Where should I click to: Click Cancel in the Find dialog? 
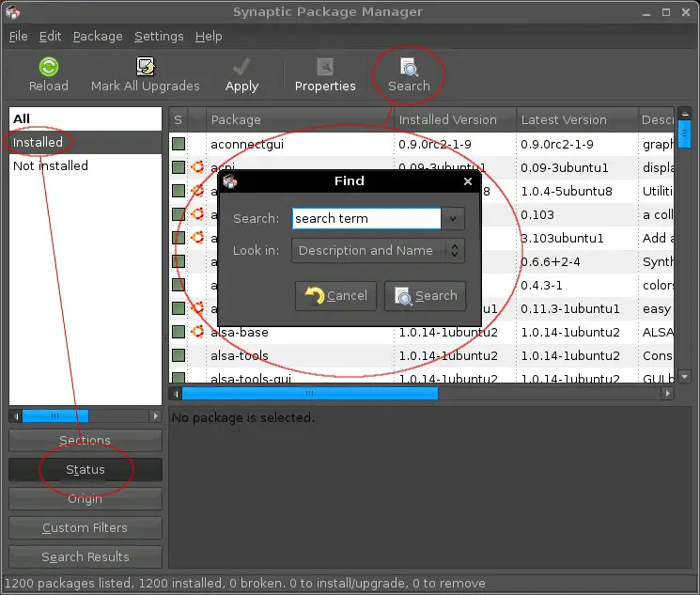[335, 296]
